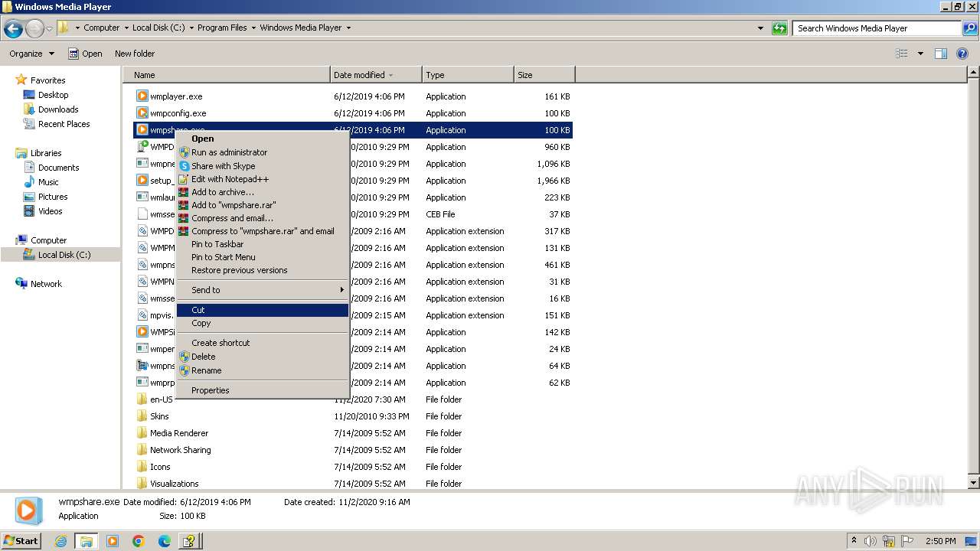Click Windows Media Player icon in taskbar
Screen dimensions: 980x551
point(113,541)
